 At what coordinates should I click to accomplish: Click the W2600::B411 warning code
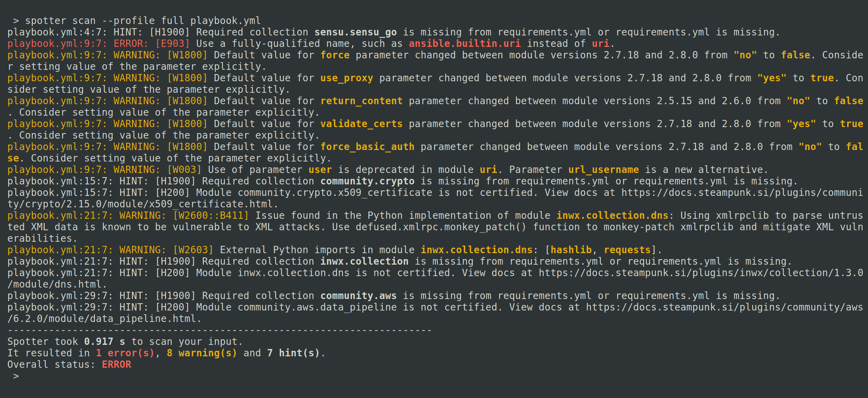[x=211, y=216]
